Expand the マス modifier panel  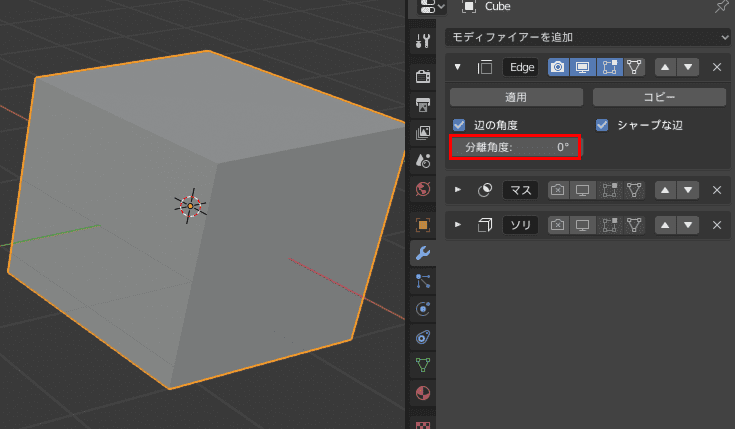[458, 190]
